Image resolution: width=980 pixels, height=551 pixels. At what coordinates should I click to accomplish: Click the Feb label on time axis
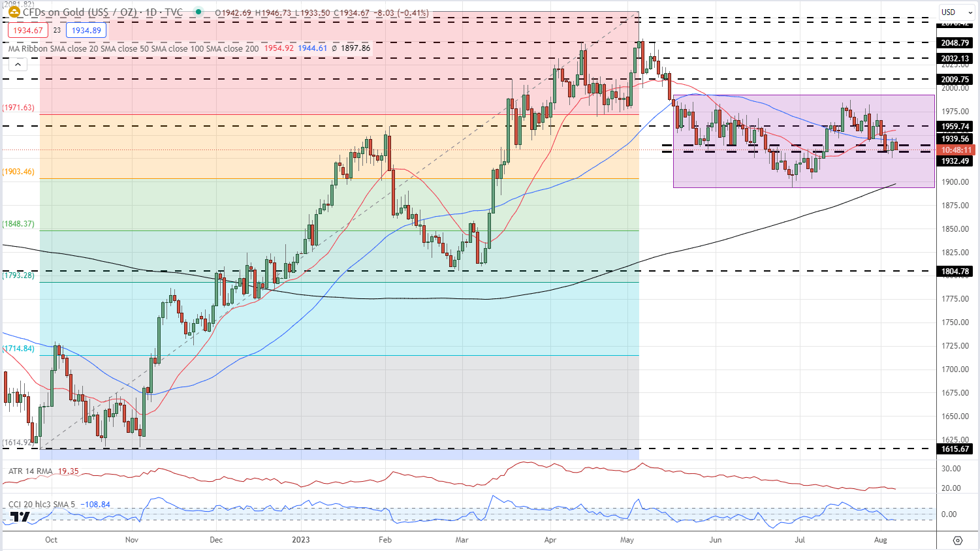(x=385, y=540)
